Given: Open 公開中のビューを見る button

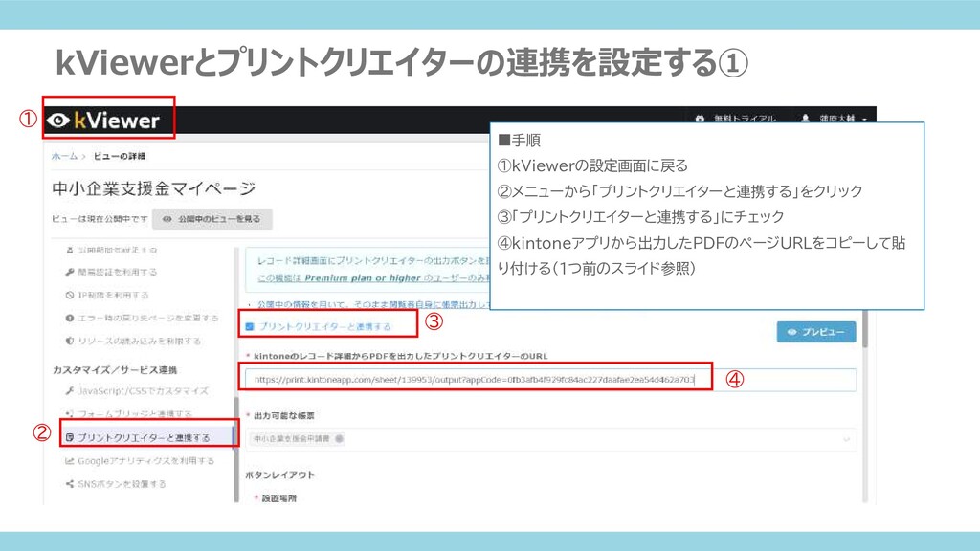Looking at the screenshot, I should click(x=212, y=219).
